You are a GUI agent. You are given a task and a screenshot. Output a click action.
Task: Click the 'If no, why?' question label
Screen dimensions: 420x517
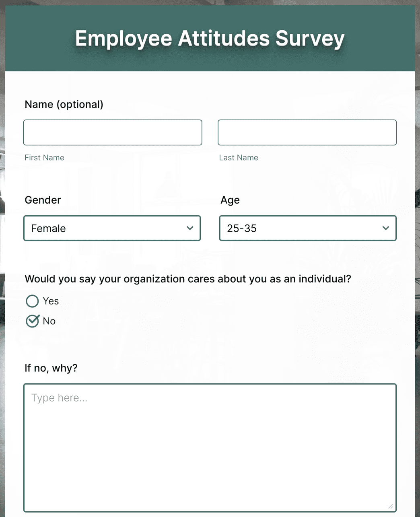point(51,368)
